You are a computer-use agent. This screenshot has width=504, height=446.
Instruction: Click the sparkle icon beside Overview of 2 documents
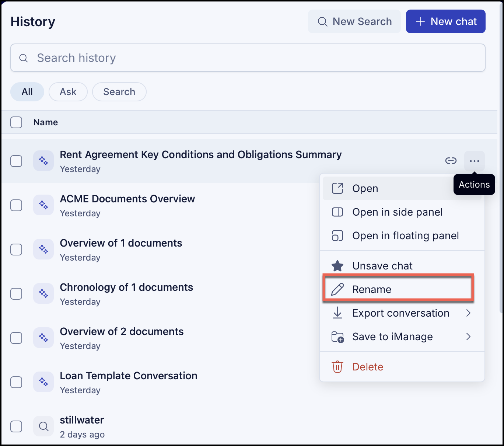tap(43, 338)
